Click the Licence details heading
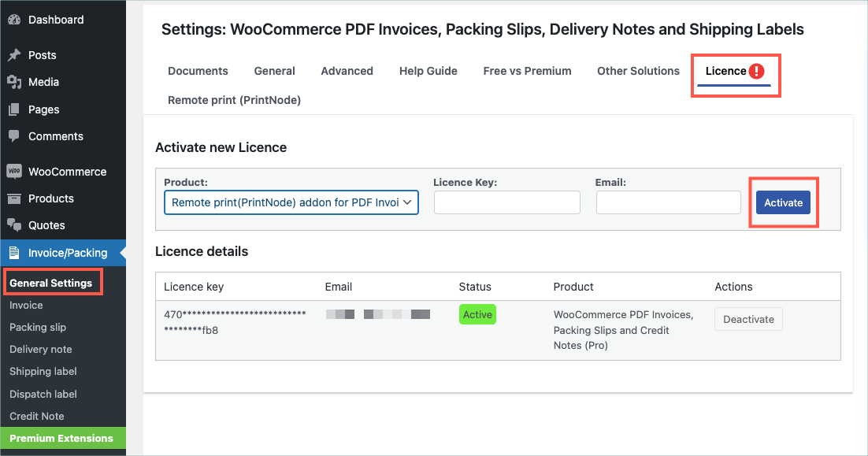The image size is (868, 456). coord(202,251)
